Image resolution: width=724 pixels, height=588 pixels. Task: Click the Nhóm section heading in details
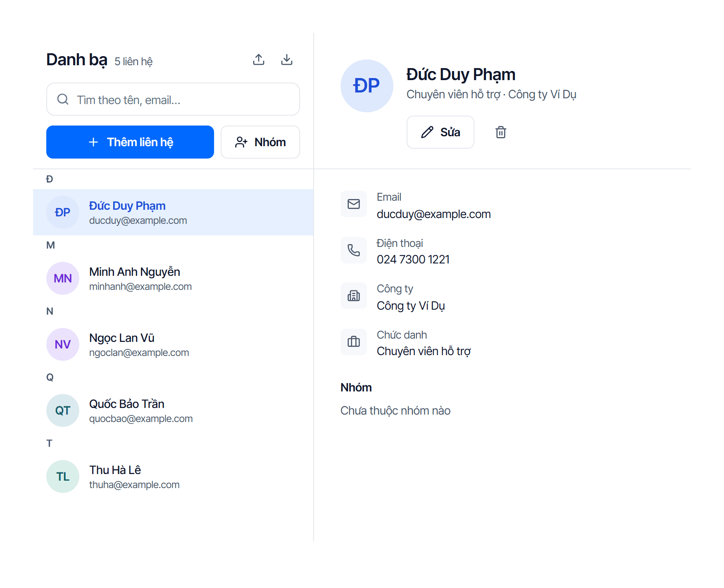[356, 387]
